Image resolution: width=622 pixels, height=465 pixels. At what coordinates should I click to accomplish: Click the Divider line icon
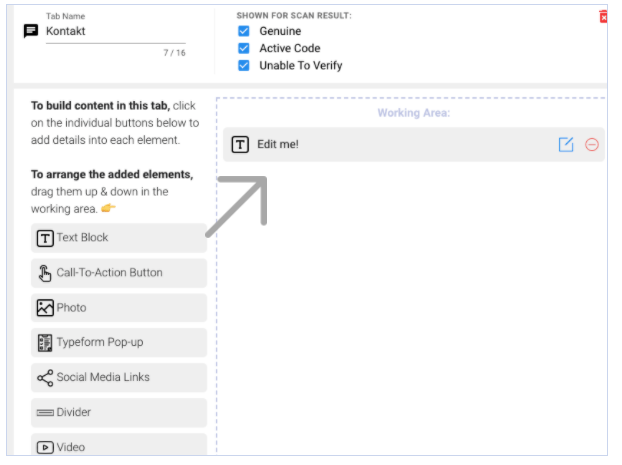[45, 413]
